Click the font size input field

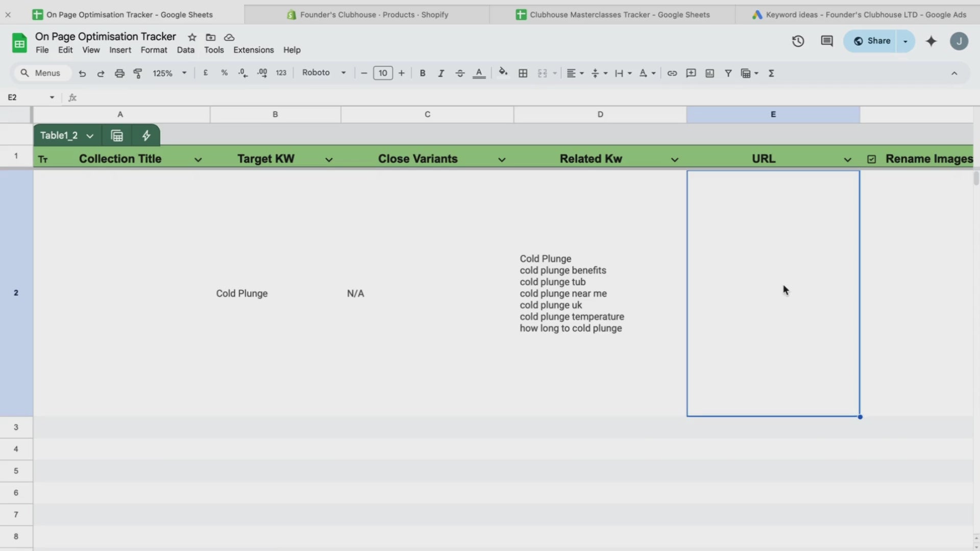pos(383,73)
